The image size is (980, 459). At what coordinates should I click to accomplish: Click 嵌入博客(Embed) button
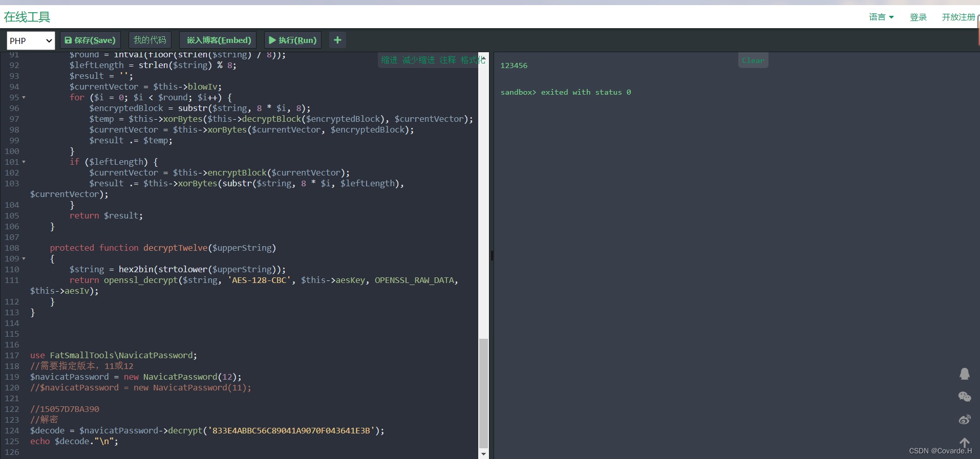pos(218,40)
